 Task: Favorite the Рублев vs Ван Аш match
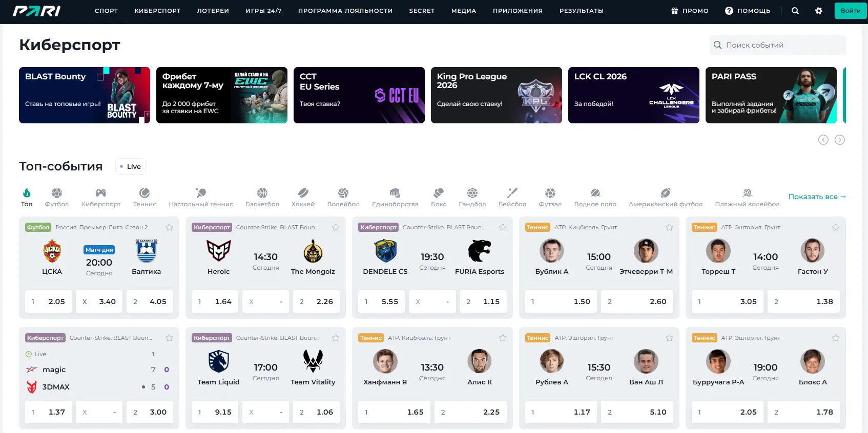[x=669, y=338]
